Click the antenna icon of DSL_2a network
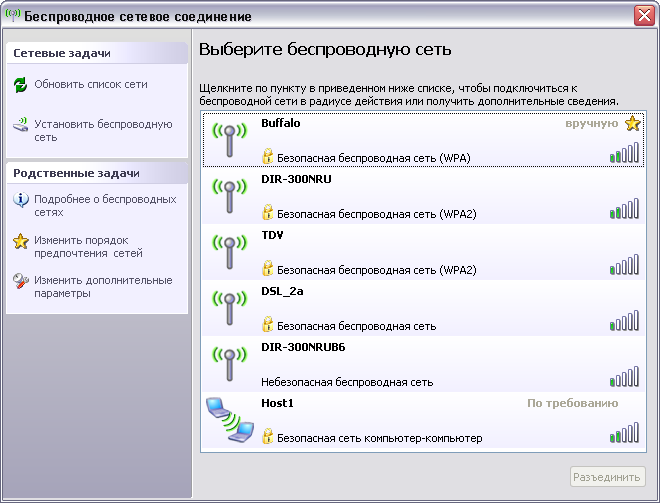This screenshot has height=503, width=660. pyautogui.click(x=229, y=308)
